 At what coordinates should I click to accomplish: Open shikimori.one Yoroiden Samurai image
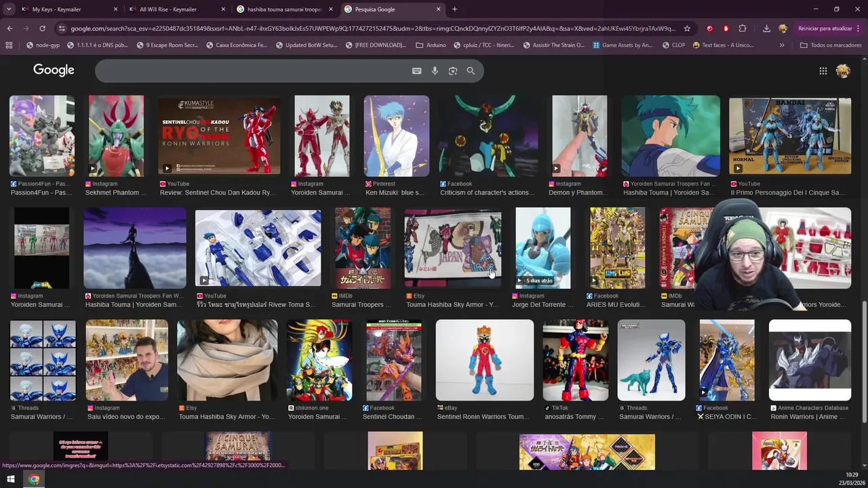tap(319, 360)
